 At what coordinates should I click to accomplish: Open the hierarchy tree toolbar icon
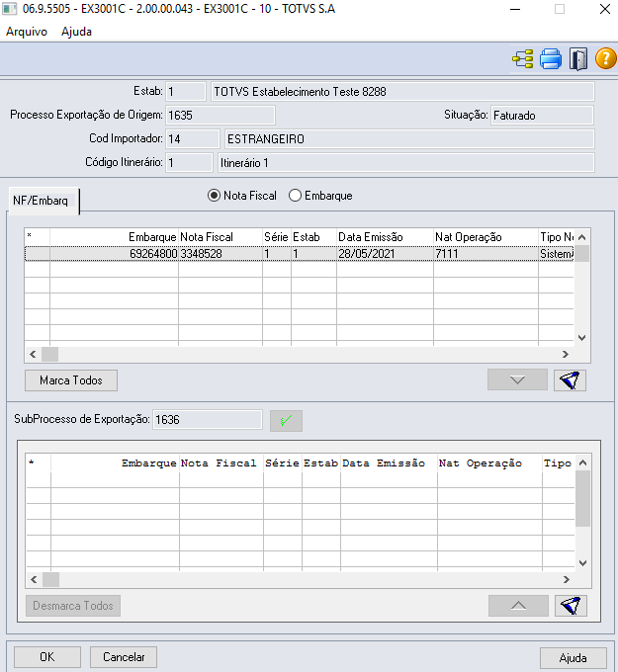click(523, 58)
